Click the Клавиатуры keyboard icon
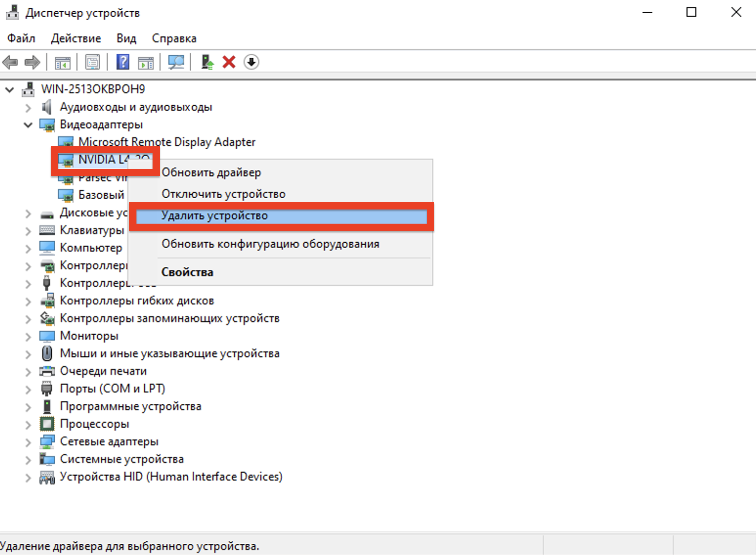The height and width of the screenshot is (555, 756). coord(47,230)
